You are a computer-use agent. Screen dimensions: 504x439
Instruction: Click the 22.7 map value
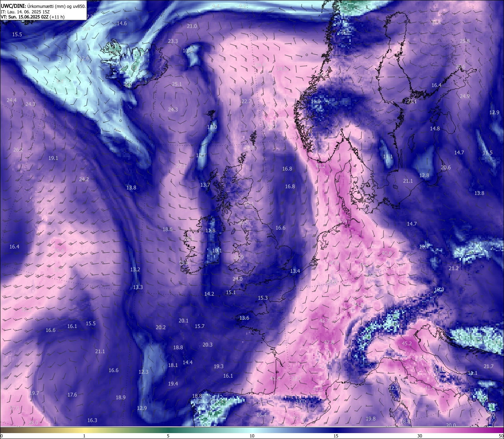click(246, 102)
